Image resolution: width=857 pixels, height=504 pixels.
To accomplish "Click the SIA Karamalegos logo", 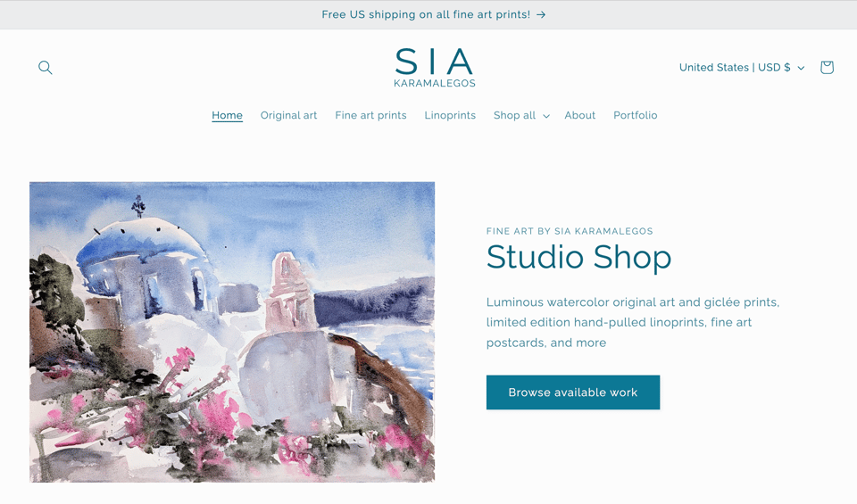I will (435, 68).
